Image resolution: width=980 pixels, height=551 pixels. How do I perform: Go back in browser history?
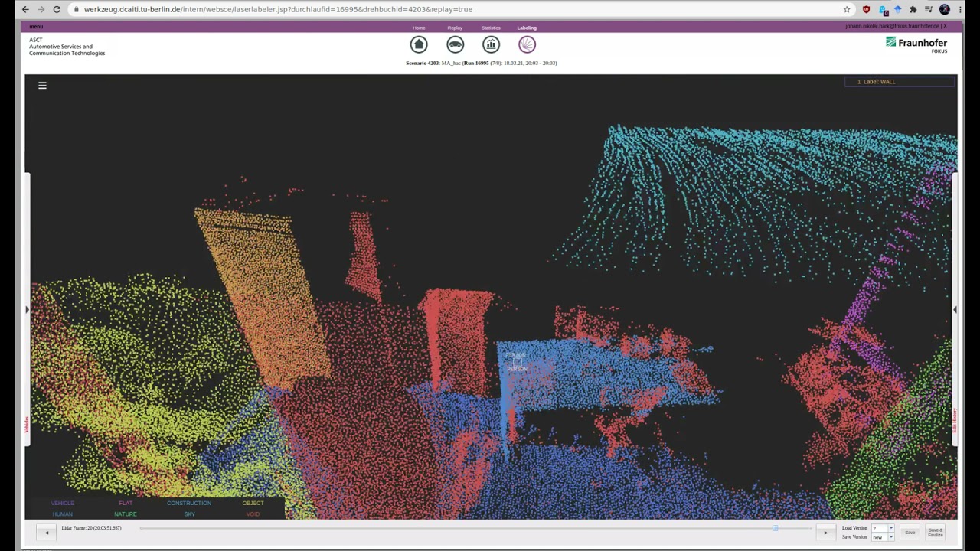click(25, 9)
